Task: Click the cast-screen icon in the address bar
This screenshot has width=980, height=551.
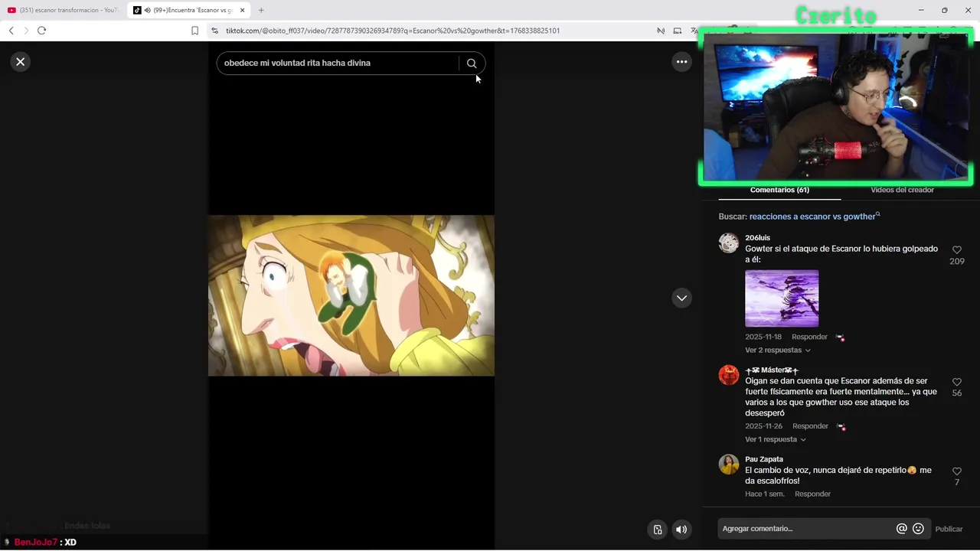Action: click(678, 31)
